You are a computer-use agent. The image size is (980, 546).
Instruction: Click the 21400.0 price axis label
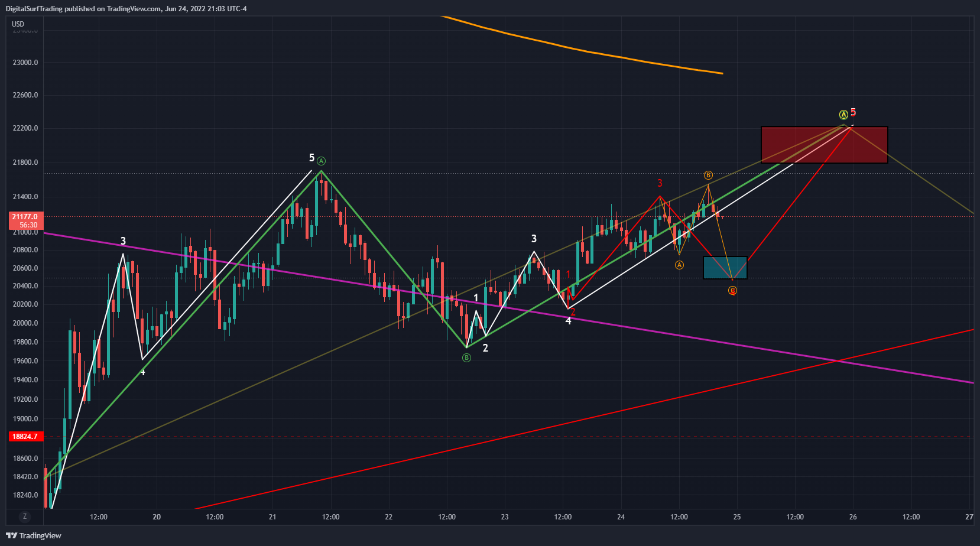pos(26,197)
